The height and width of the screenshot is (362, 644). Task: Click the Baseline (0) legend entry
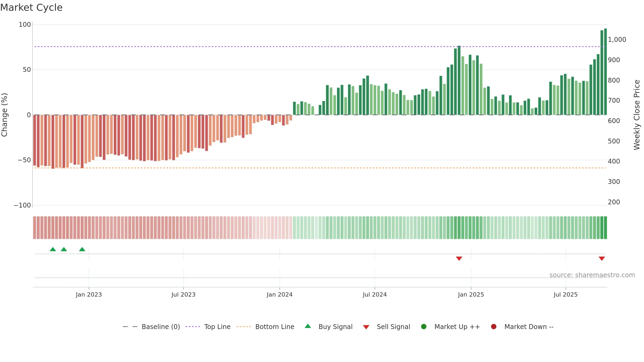pos(151,327)
